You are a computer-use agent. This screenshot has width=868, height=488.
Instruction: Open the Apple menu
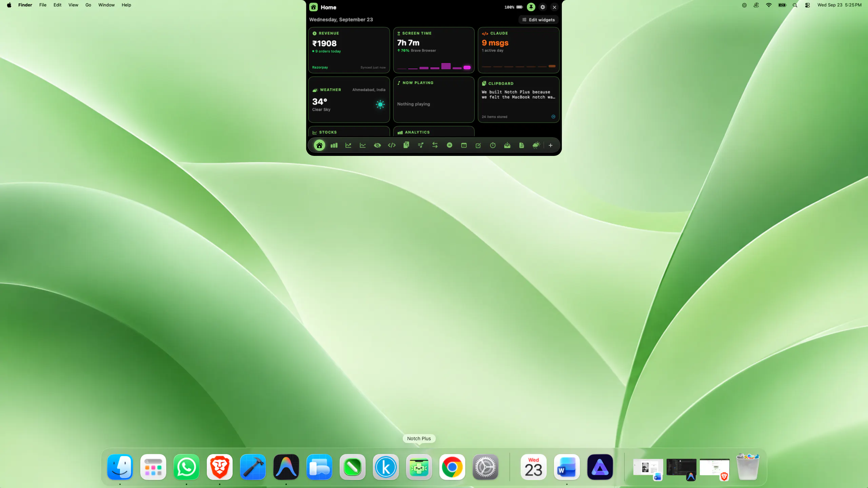coord(9,5)
